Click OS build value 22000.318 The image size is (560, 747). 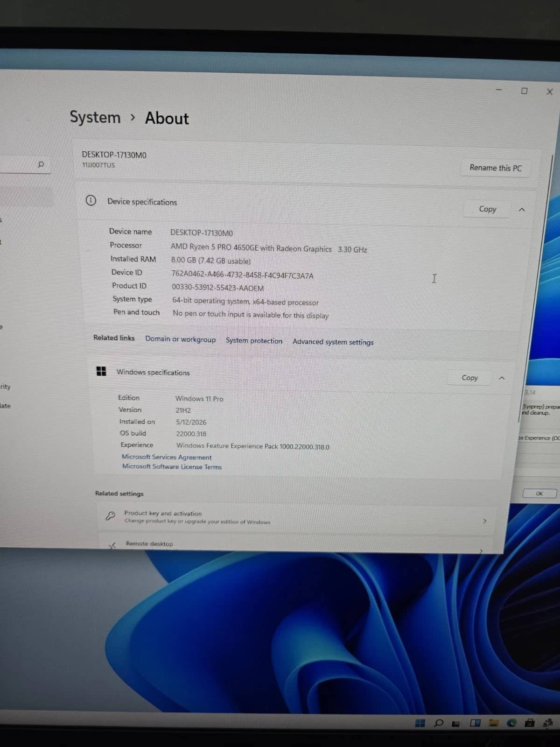[x=191, y=434]
